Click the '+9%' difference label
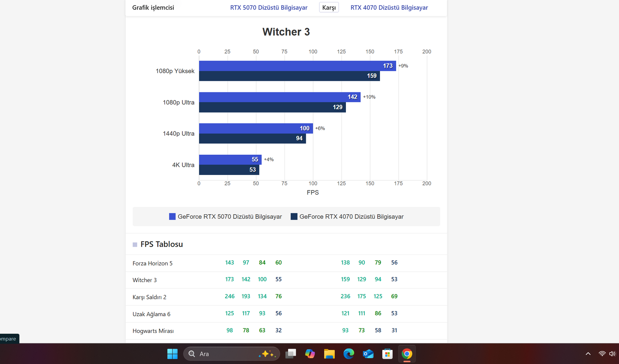The image size is (619, 364). pyautogui.click(x=403, y=66)
